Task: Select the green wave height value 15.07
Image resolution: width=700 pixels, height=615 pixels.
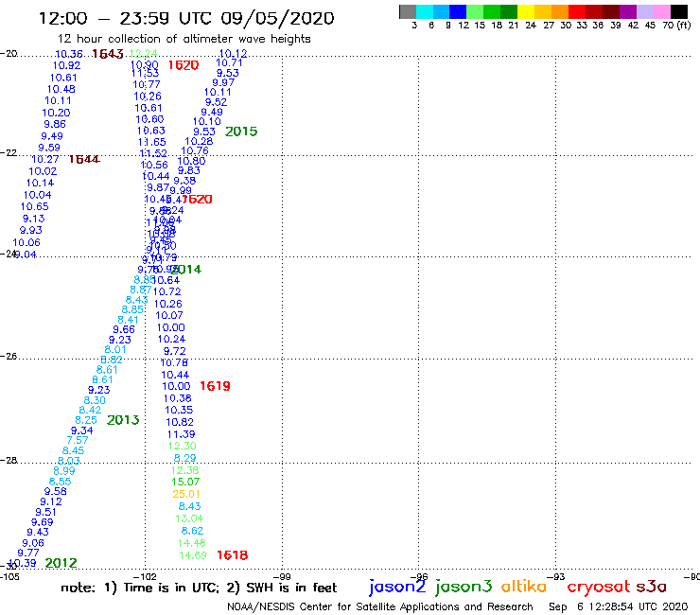Action: pyautogui.click(x=185, y=482)
